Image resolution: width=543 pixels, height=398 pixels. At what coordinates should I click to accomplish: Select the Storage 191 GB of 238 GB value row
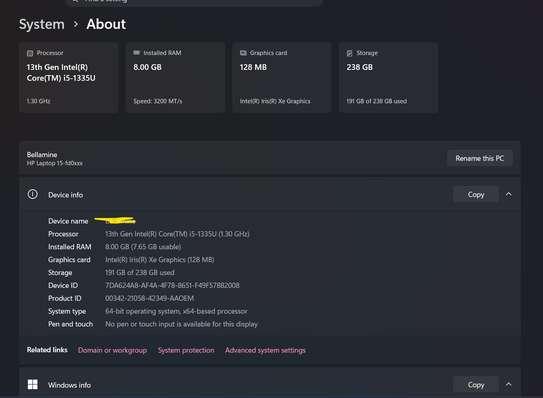[x=140, y=273]
